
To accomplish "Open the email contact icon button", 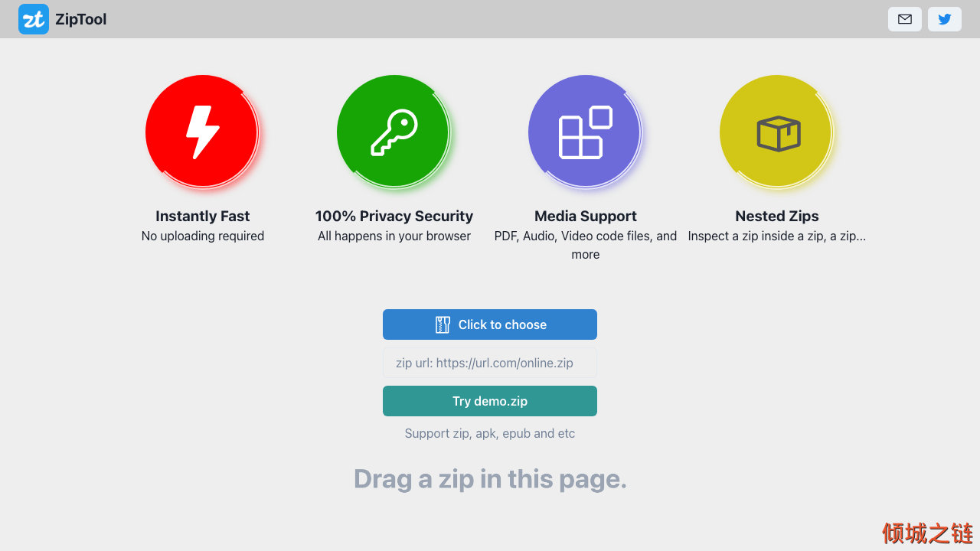I will coord(905,19).
